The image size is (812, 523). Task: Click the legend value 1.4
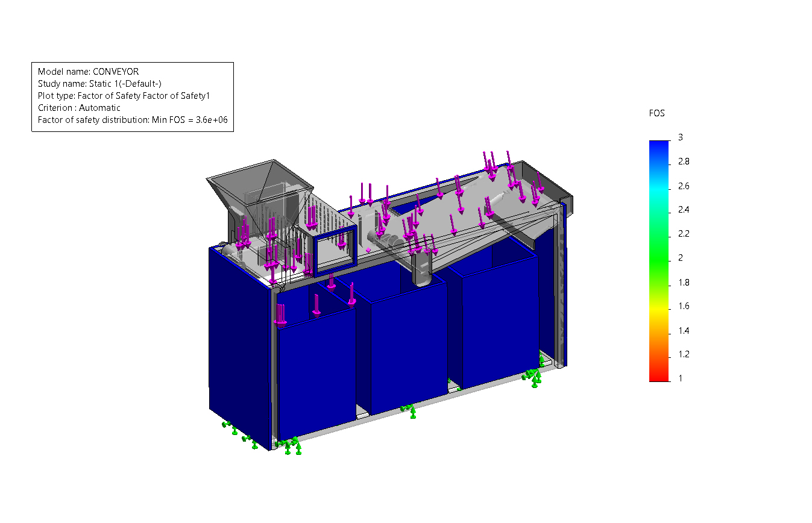[x=684, y=331]
